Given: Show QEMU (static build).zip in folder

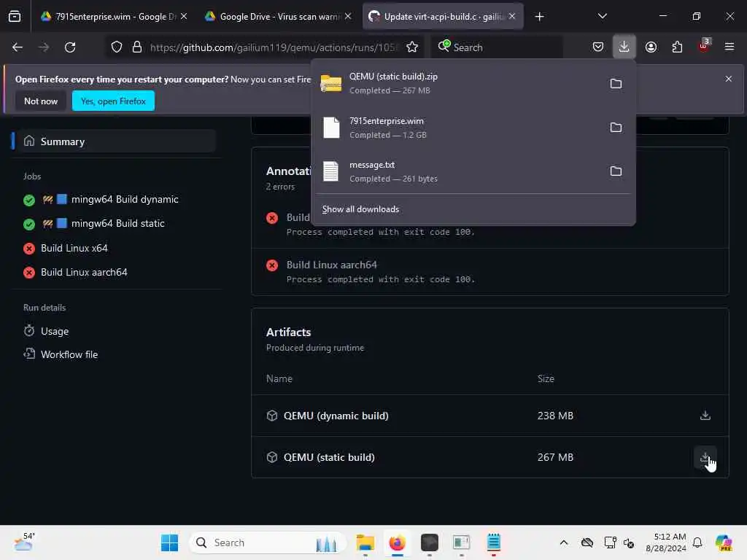Looking at the screenshot, I should 616,84.
